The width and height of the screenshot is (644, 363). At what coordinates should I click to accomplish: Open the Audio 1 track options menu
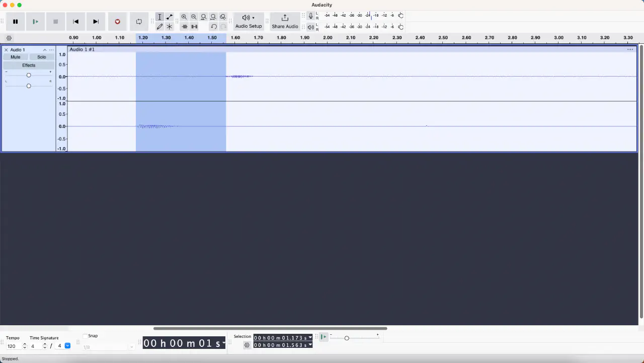(x=51, y=50)
